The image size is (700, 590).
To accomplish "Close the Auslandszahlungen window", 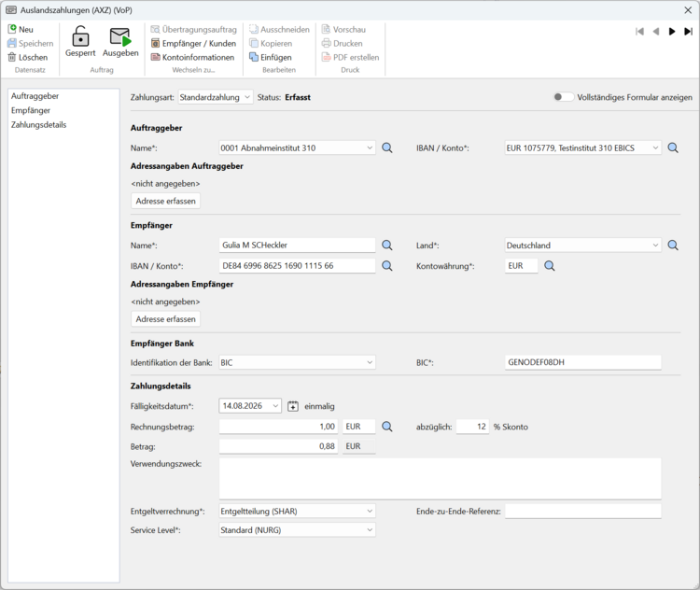I will 688,10.
